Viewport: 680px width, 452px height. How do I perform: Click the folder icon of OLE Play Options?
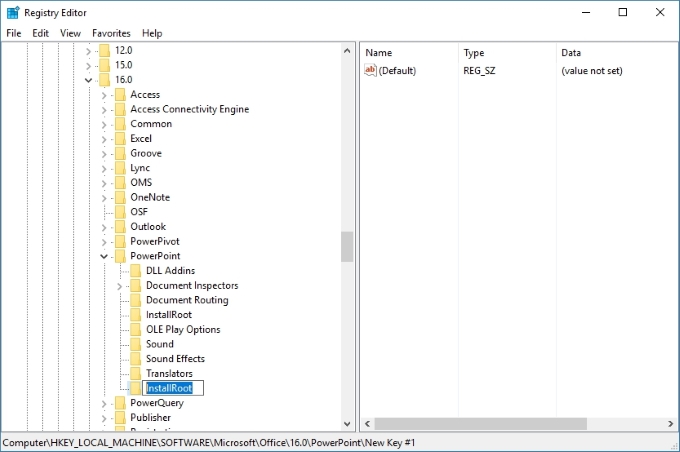click(x=135, y=330)
